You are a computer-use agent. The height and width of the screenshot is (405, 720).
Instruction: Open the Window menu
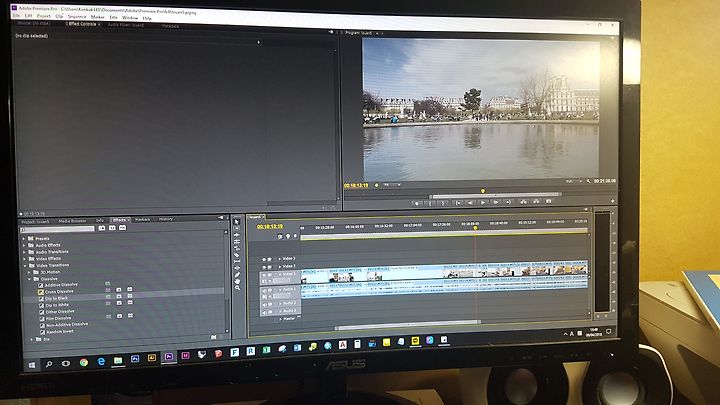tap(130, 17)
